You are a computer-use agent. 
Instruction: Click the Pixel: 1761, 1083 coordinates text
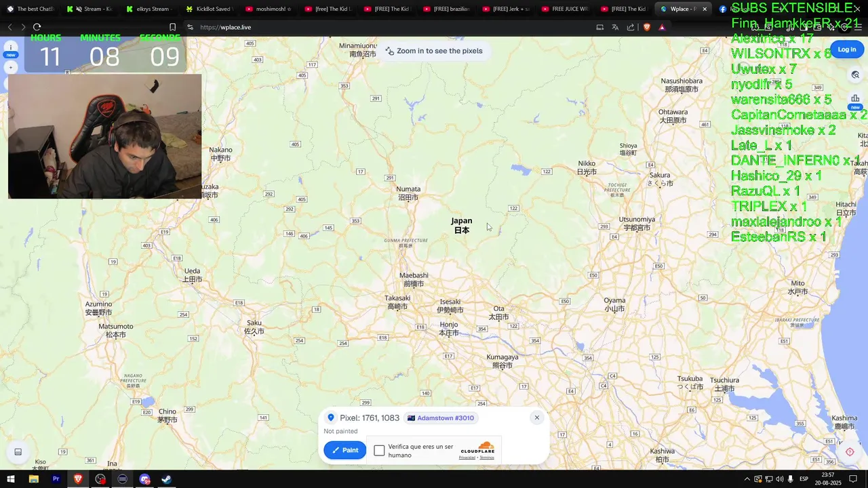pos(370,418)
